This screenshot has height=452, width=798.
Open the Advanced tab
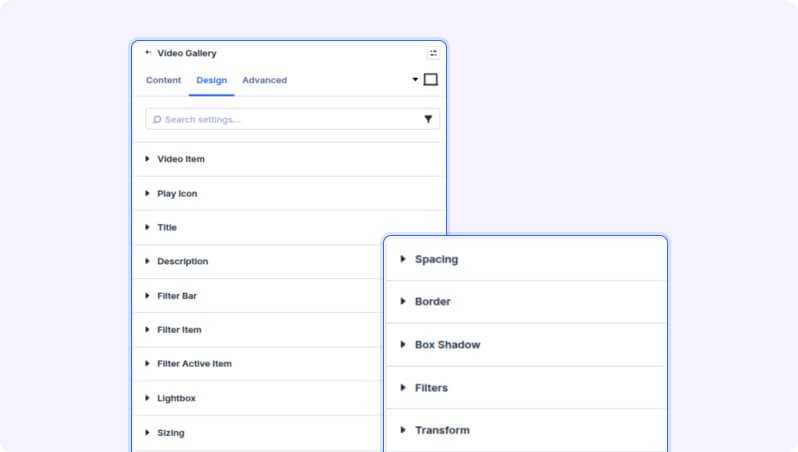(x=265, y=80)
